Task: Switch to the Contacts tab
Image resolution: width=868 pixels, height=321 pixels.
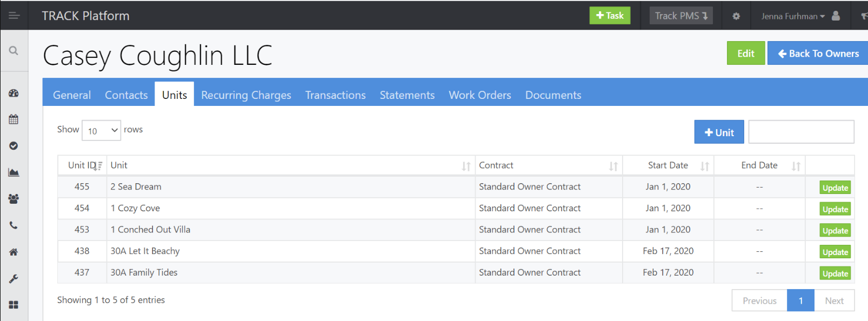Action: click(x=126, y=95)
